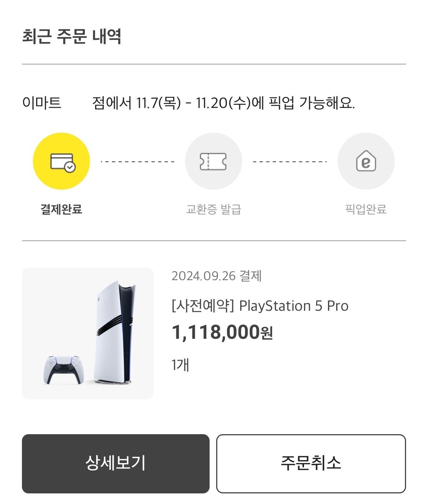Click the yellow payment-complete card icon
This screenshot has width=428, height=504.
tap(61, 161)
